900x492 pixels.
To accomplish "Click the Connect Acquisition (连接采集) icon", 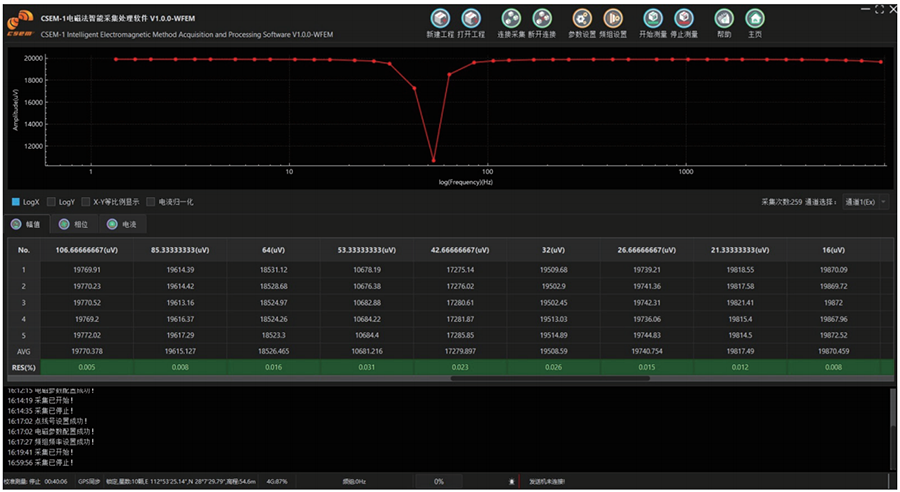I will coord(511,18).
